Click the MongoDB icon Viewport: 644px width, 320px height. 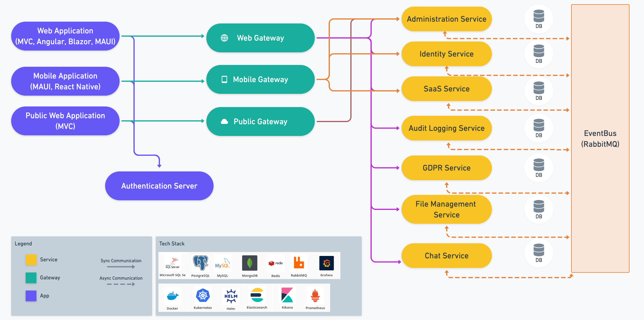point(250,263)
